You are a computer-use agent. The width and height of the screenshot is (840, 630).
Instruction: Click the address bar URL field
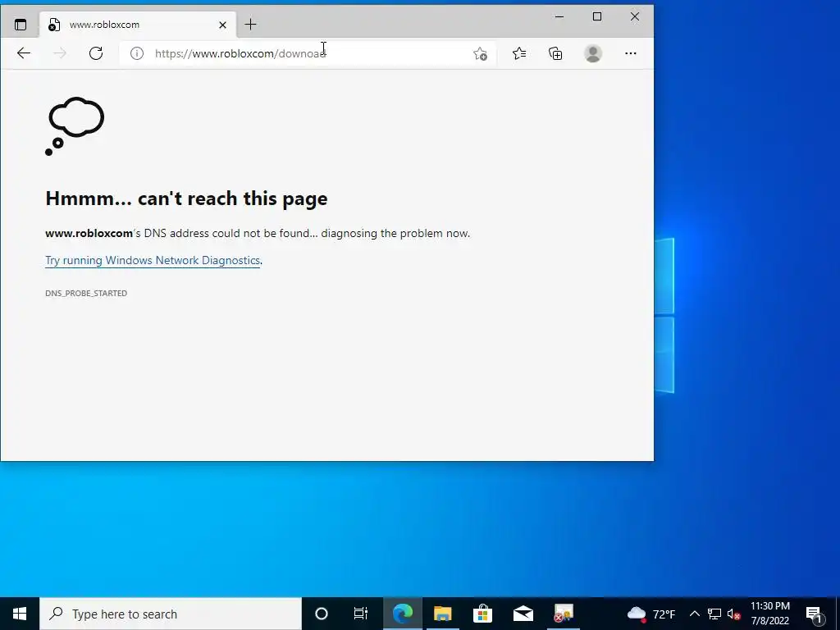point(308,53)
